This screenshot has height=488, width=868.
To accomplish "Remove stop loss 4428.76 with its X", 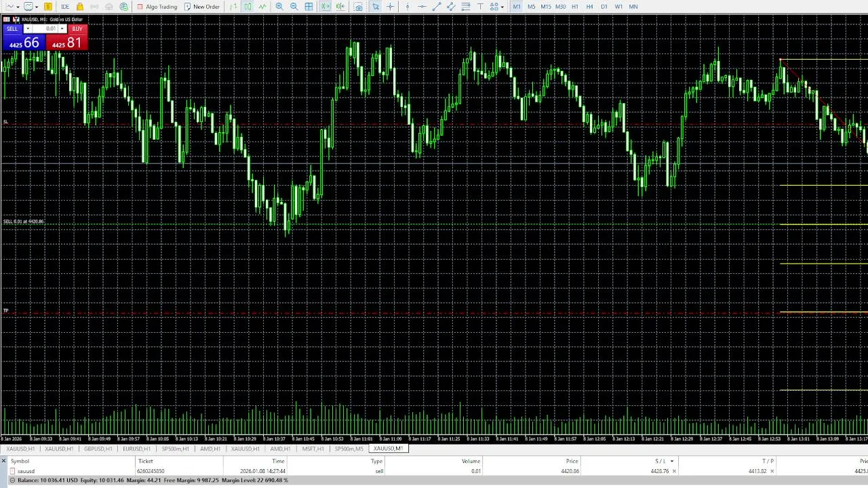I will pos(674,471).
